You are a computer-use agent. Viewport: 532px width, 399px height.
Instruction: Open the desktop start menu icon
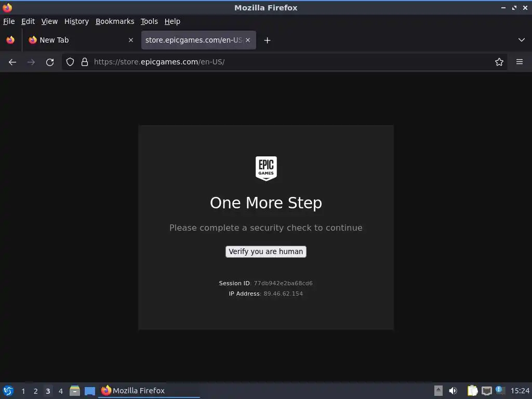pos(8,391)
